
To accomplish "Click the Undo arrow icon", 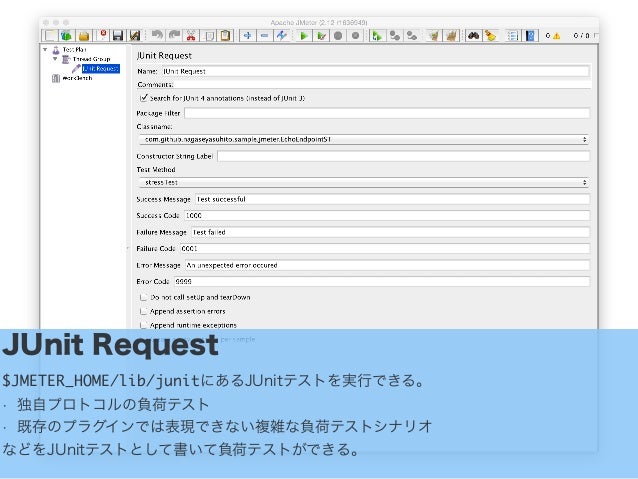I will point(157,36).
